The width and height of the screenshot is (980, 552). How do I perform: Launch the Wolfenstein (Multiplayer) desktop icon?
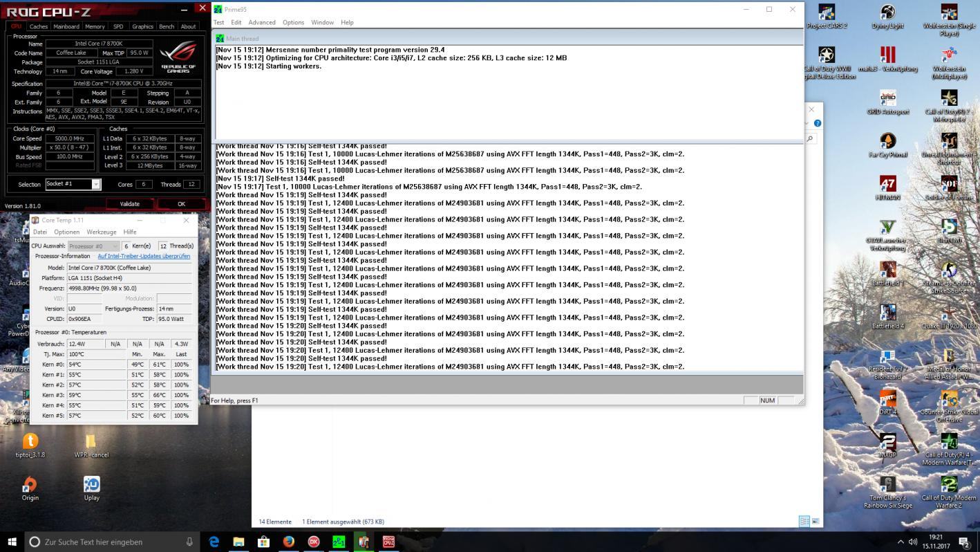(x=949, y=63)
